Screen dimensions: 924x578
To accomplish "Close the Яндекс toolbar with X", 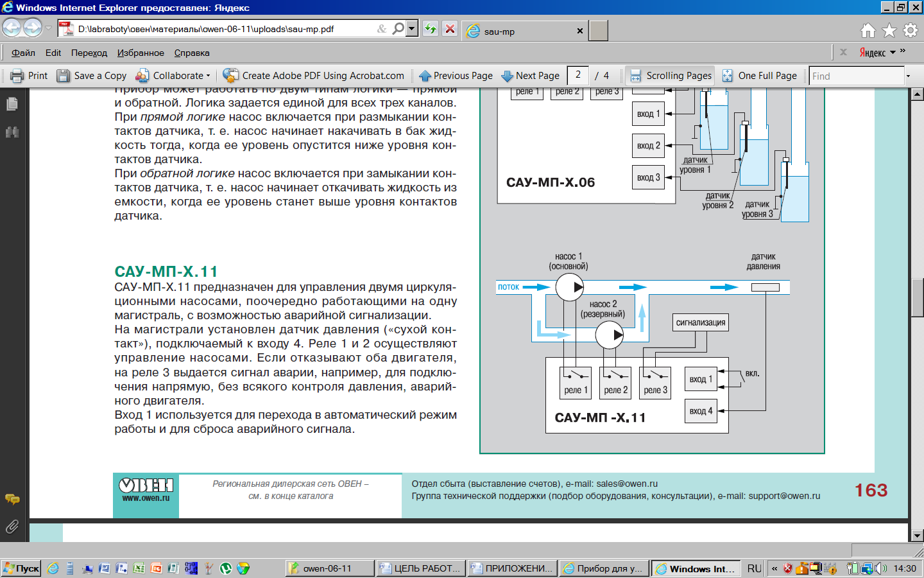I will pyautogui.click(x=843, y=53).
